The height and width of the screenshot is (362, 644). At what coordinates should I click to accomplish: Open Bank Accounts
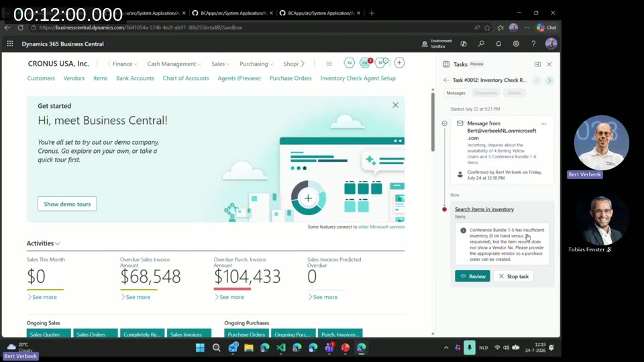click(135, 78)
